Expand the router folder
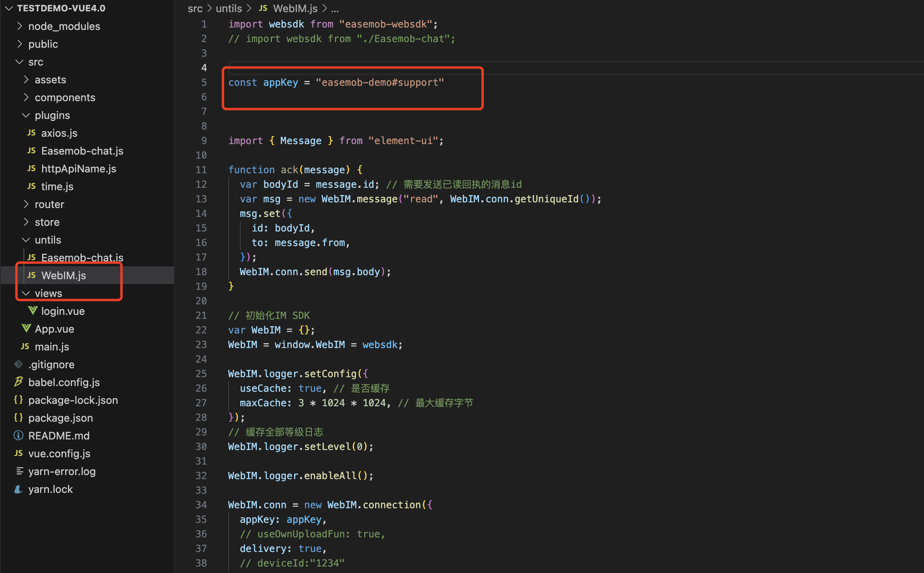The image size is (924, 573). [x=25, y=204]
